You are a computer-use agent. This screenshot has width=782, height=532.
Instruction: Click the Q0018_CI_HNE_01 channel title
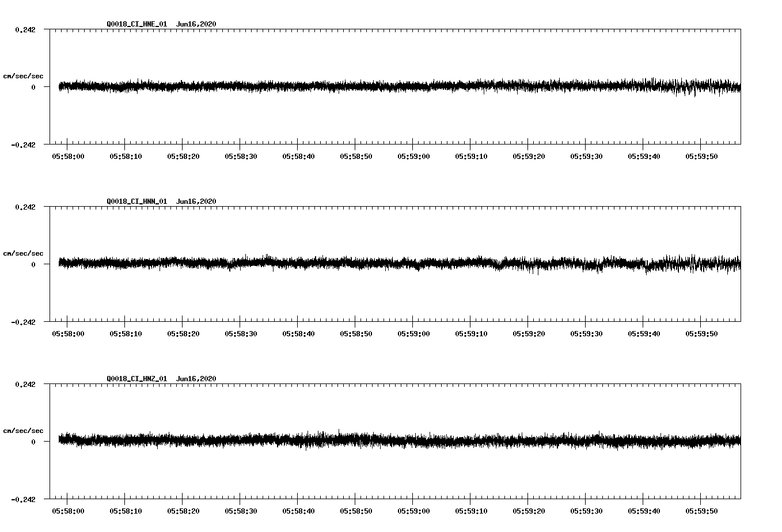[x=137, y=24]
